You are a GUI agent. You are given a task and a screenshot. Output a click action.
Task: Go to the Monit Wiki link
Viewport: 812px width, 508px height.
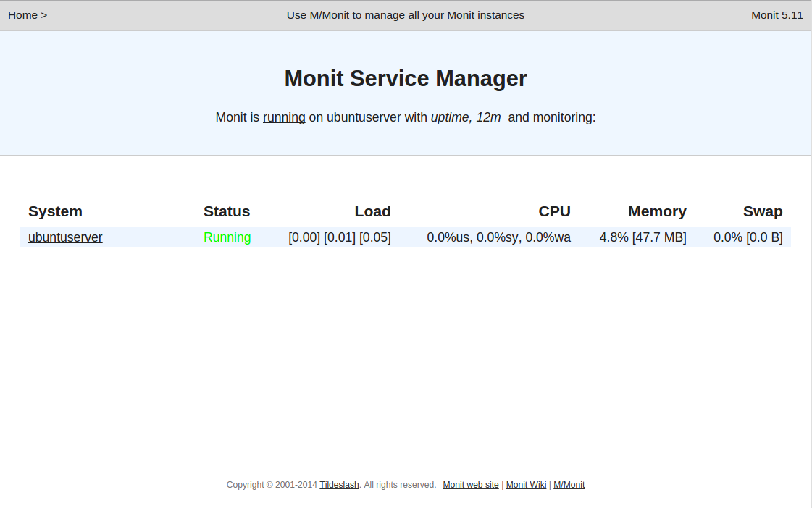point(526,485)
